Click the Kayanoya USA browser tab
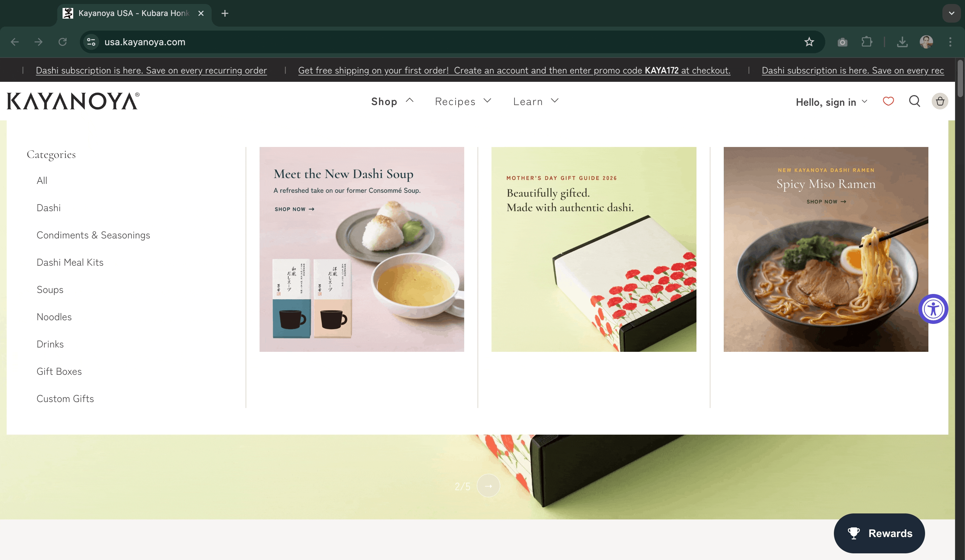 click(x=134, y=13)
